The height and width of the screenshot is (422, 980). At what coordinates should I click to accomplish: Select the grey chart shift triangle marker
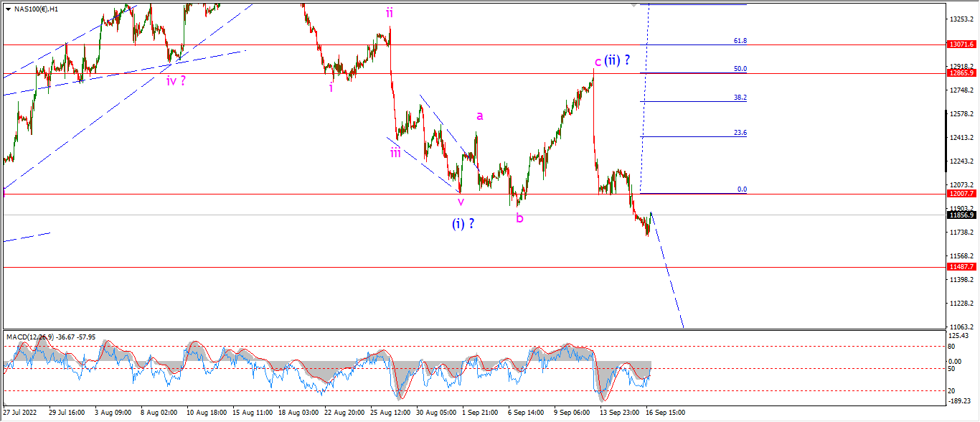[633, 5]
